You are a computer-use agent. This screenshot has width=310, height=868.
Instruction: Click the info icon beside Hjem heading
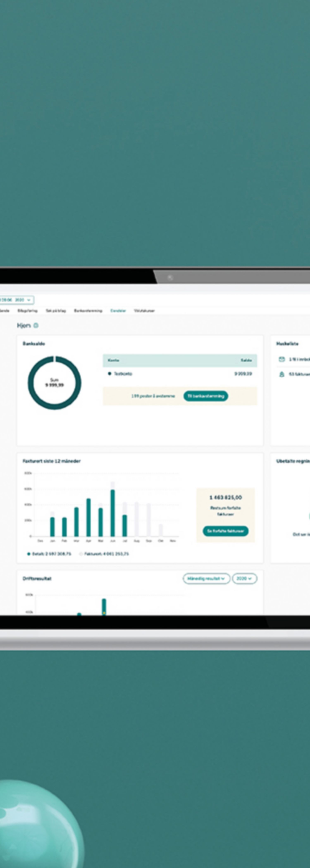36,325
